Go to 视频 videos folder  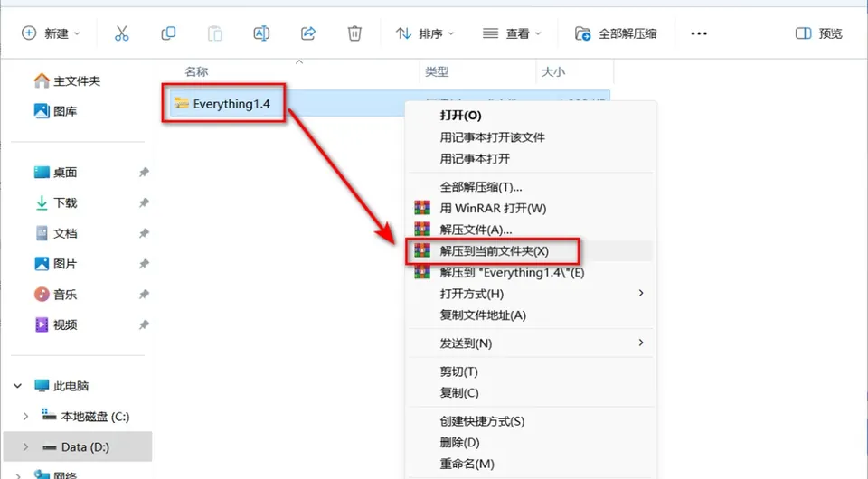[55, 324]
